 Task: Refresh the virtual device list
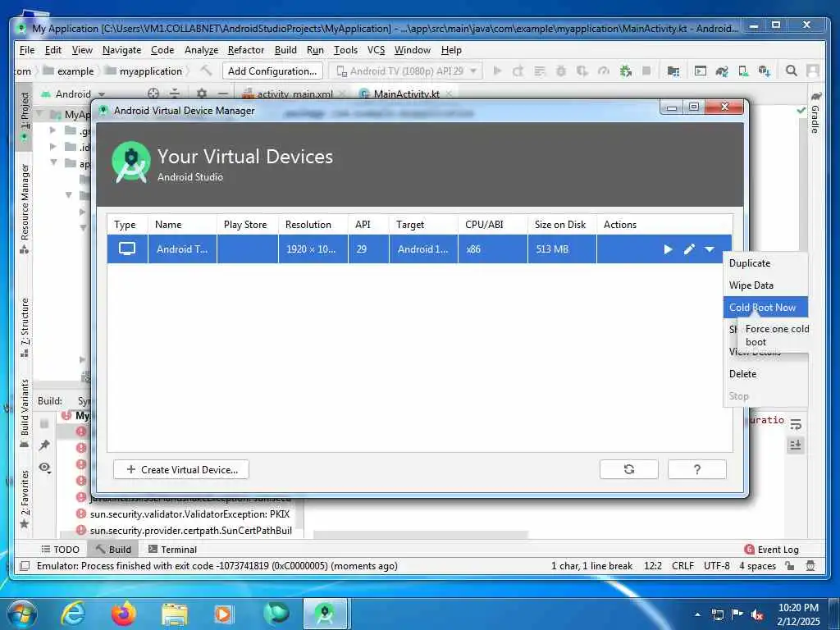[x=629, y=469]
